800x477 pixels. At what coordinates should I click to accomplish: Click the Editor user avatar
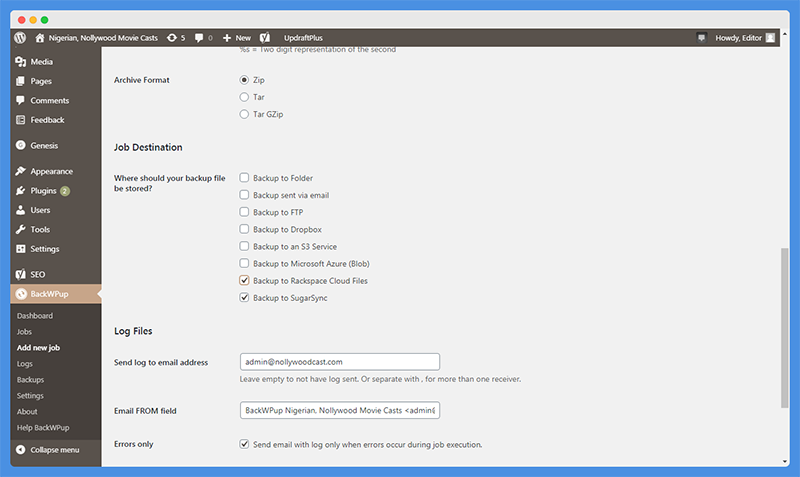point(770,38)
